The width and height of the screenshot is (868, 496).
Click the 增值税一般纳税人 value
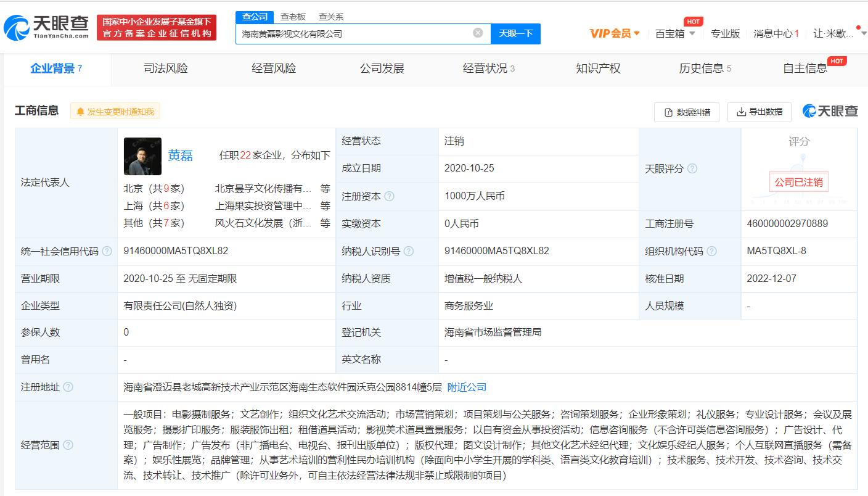tap(483, 278)
